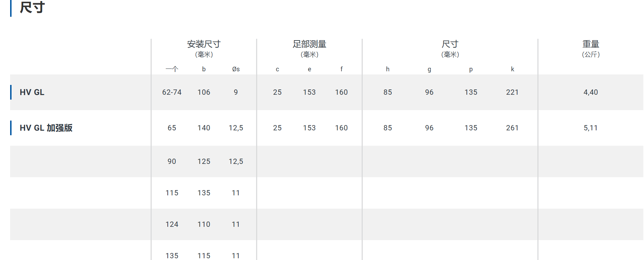
Task: Click the k column header
Action: point(512,69)
